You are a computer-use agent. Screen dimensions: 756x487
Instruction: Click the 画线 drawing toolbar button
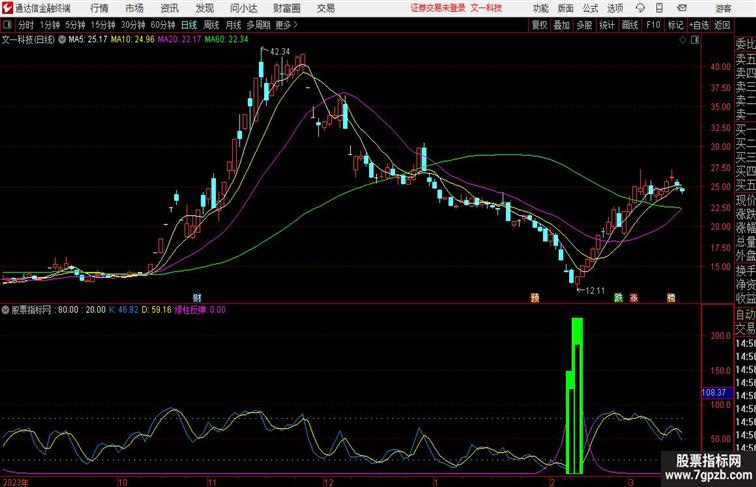(x=630, y=25)
